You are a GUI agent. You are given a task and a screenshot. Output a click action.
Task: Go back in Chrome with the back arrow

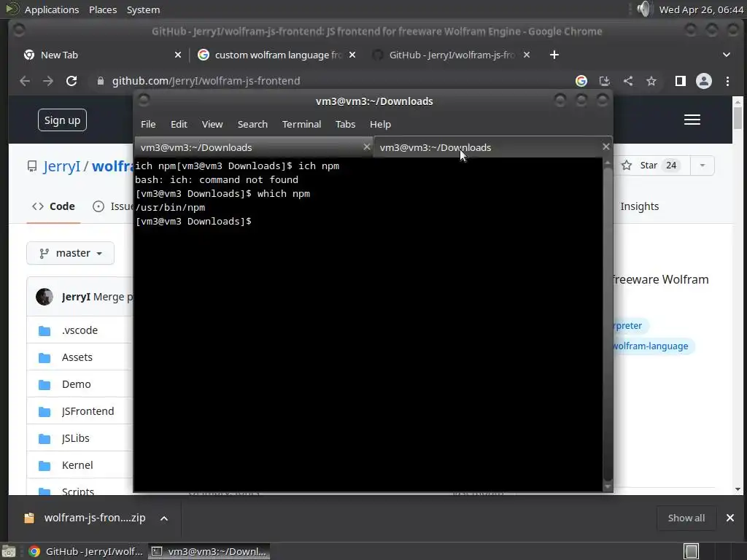click(25, 81)
